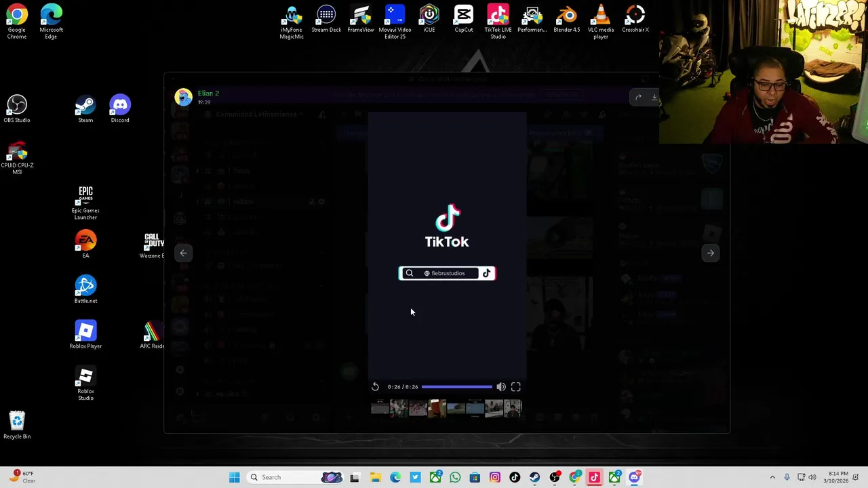
Task: Click the microphone icon in the system tray
Action: pos(787,477)
